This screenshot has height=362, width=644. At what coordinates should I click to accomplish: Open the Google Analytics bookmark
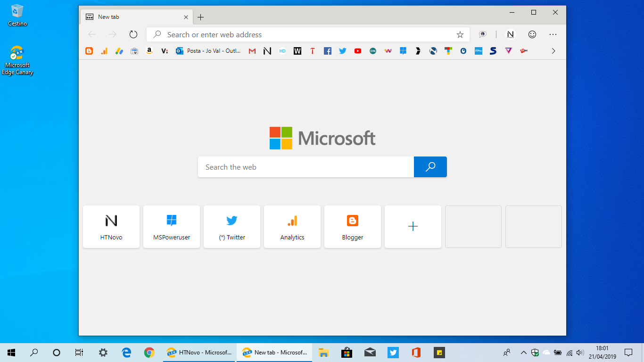[104, 50]
